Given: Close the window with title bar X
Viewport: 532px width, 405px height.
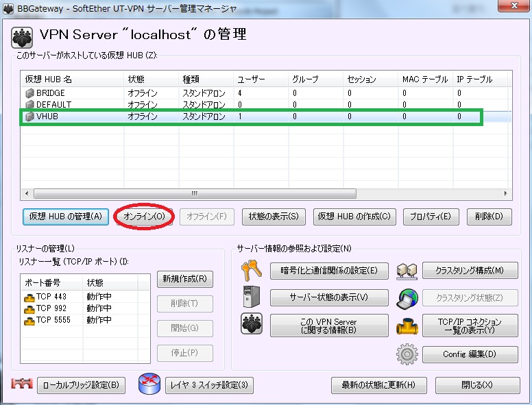Looking at the screenshot, I should pos(514,5).
